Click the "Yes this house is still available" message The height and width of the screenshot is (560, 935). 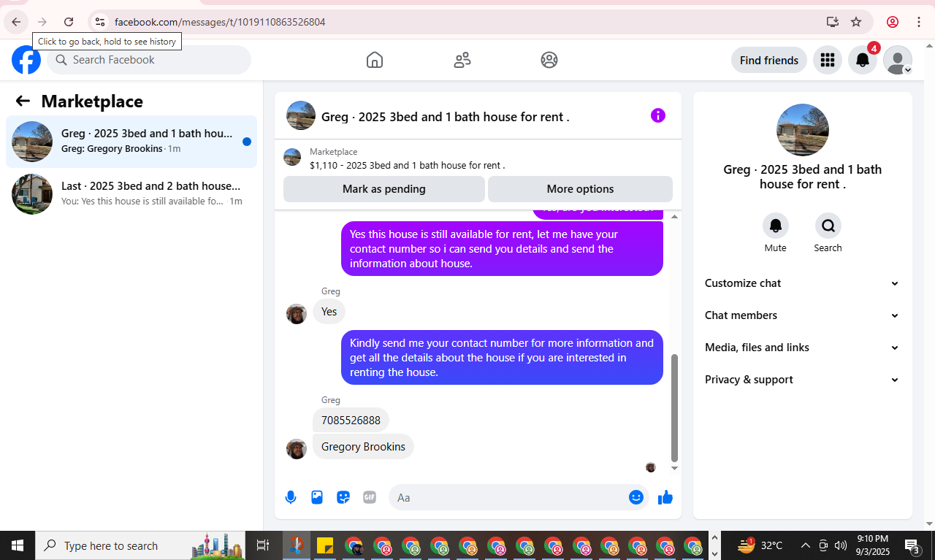tap(502, 249)
